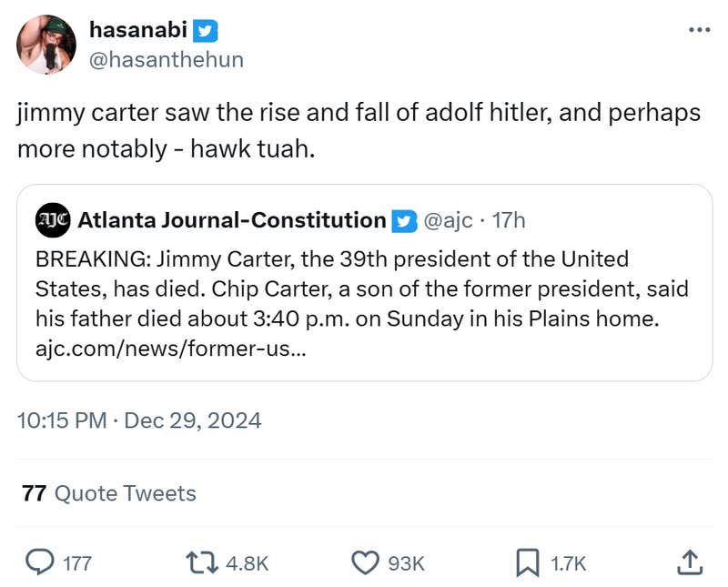This screenshot has width=728, height=587.
Task: Open @hasanthehun's profile handle
Action: pos(167,60)
